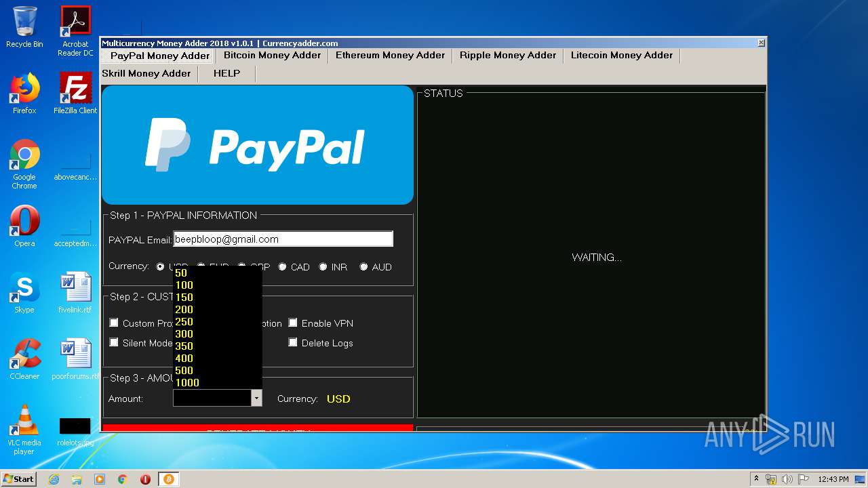Image resolution: width=868 pixels, height=488 pixels.
Task: Click the network tray icon
Action: click(x=771, y=479)
